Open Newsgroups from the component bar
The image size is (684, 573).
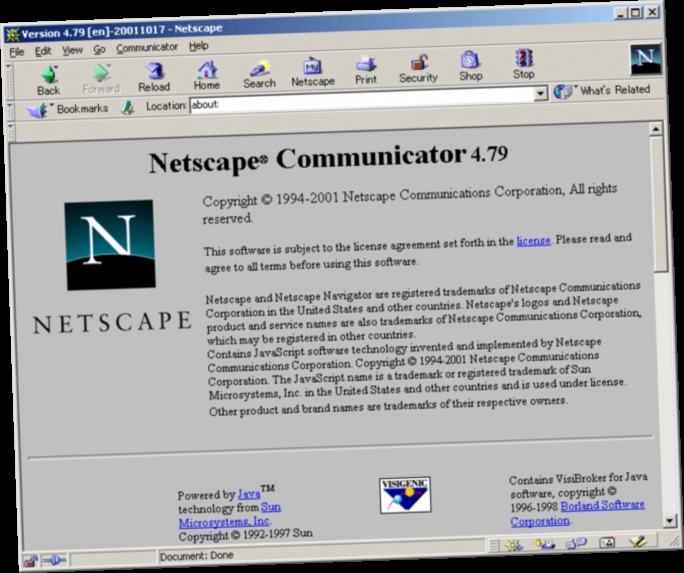coord(576,543)
